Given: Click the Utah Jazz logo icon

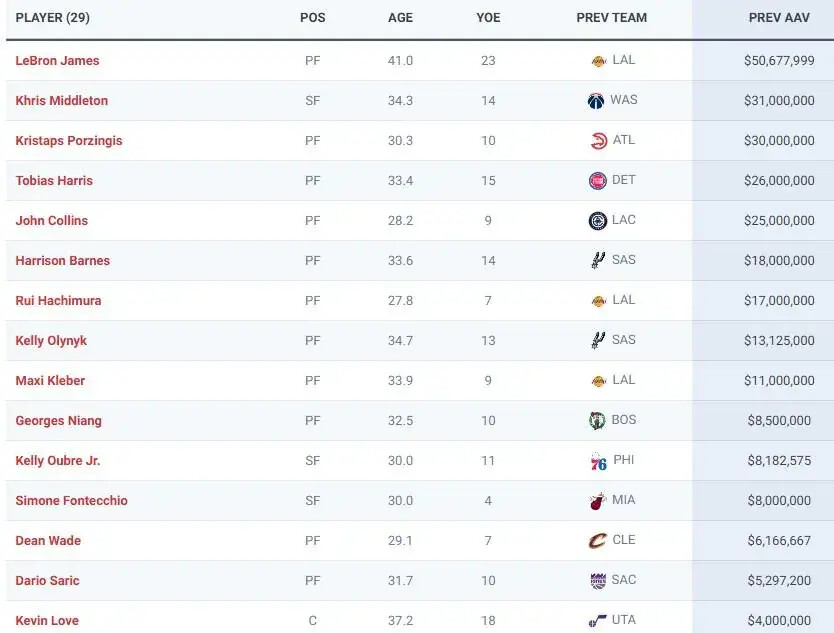Looking at the screenshot, I should [598, 621].
